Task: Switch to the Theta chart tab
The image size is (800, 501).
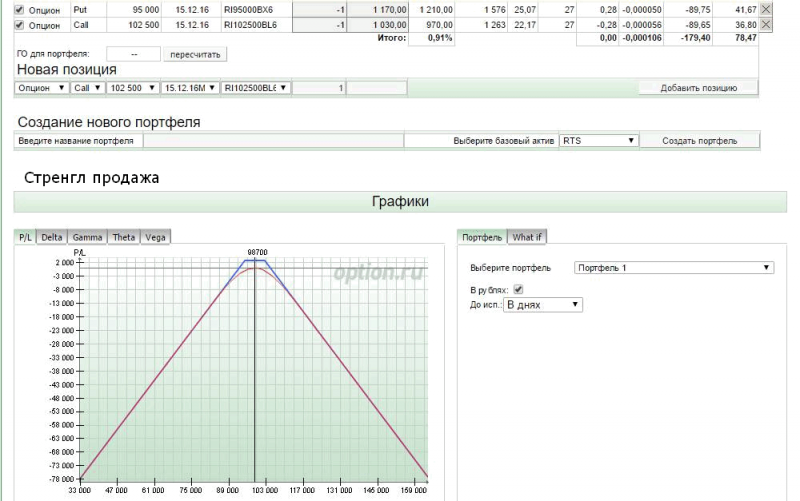Action: [x=123, y=237]
